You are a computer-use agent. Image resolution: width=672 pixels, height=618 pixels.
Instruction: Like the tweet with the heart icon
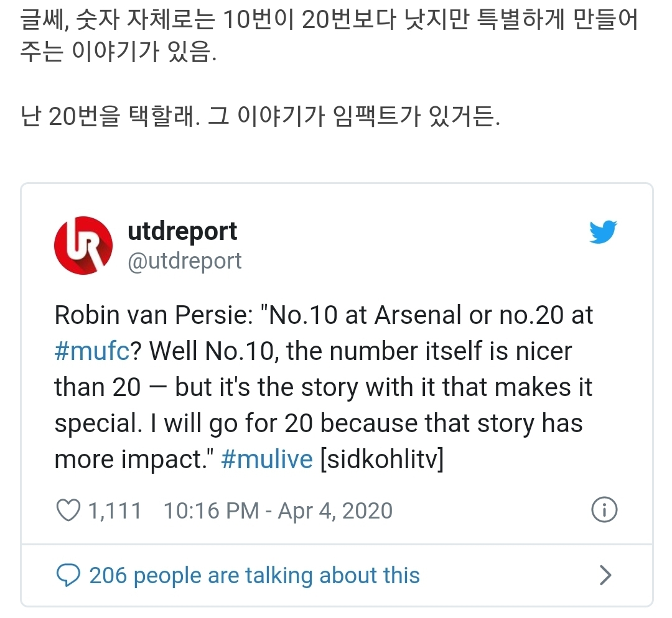pyautogui.click(x=68, y=511)
